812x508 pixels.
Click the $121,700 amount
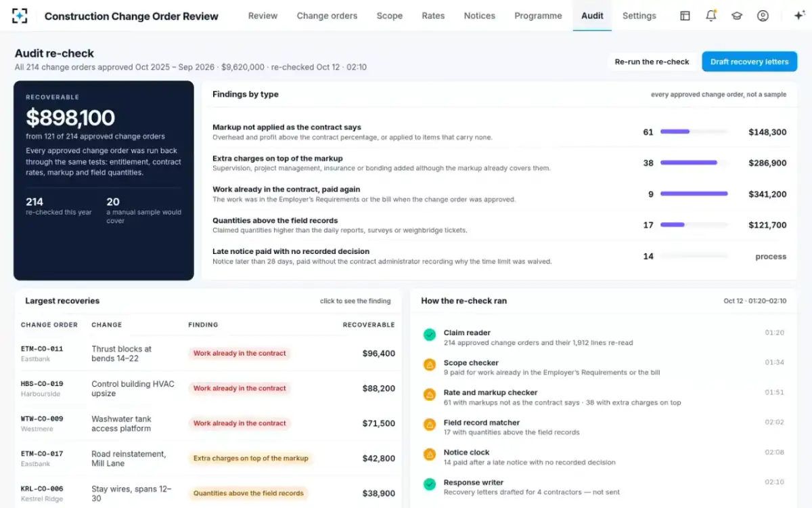click(x=767, y=226)
